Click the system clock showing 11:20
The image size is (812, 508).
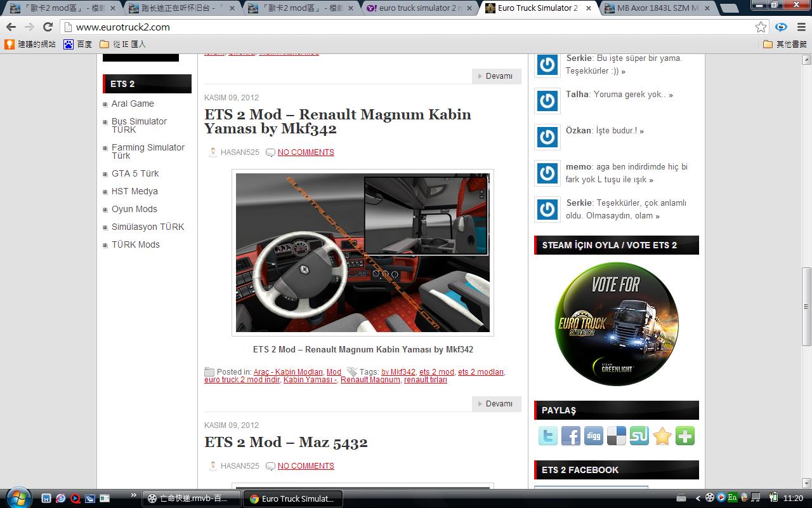(x=794, y=498)
